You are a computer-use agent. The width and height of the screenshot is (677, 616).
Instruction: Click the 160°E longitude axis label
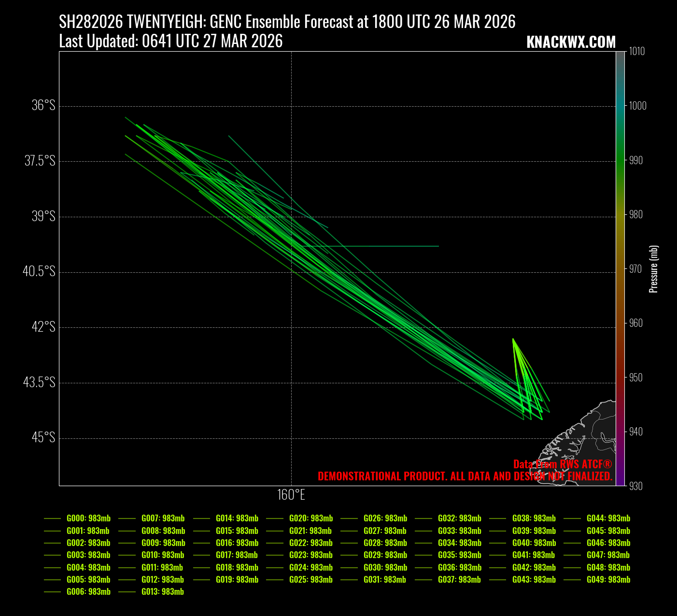coord(291,495)
